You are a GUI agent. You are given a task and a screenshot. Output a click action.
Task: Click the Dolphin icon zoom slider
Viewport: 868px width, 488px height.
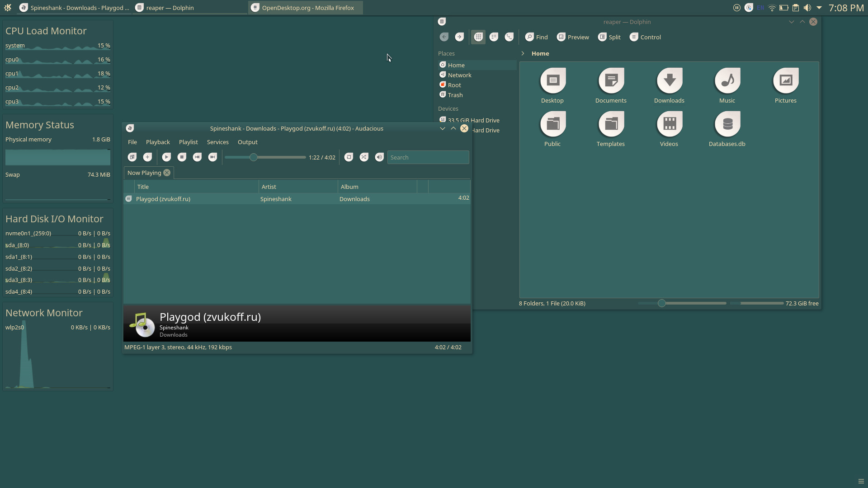pyautogui.click(x=682, y=303)
